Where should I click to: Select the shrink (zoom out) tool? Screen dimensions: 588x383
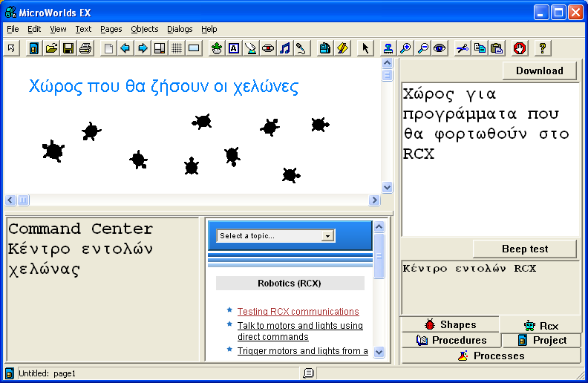pyautogui.click(x=422, y=48)
